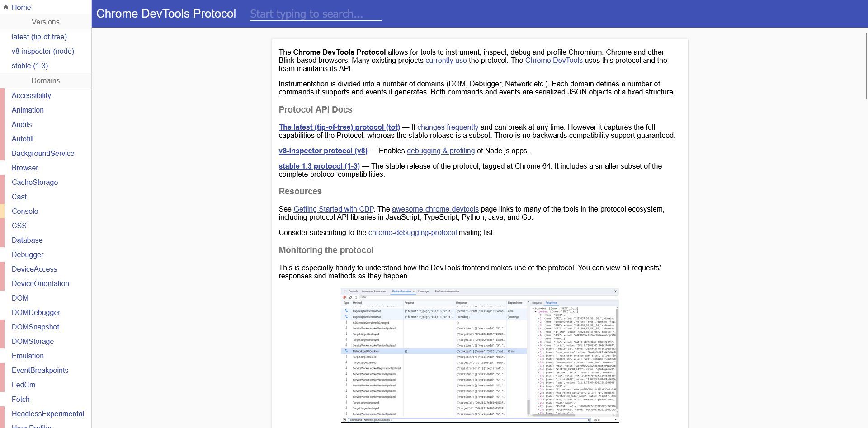Image resolution: width=868 pixels, height=428 pixels.
Task: Open the Console domain documentation
Action: pos(25,211)
